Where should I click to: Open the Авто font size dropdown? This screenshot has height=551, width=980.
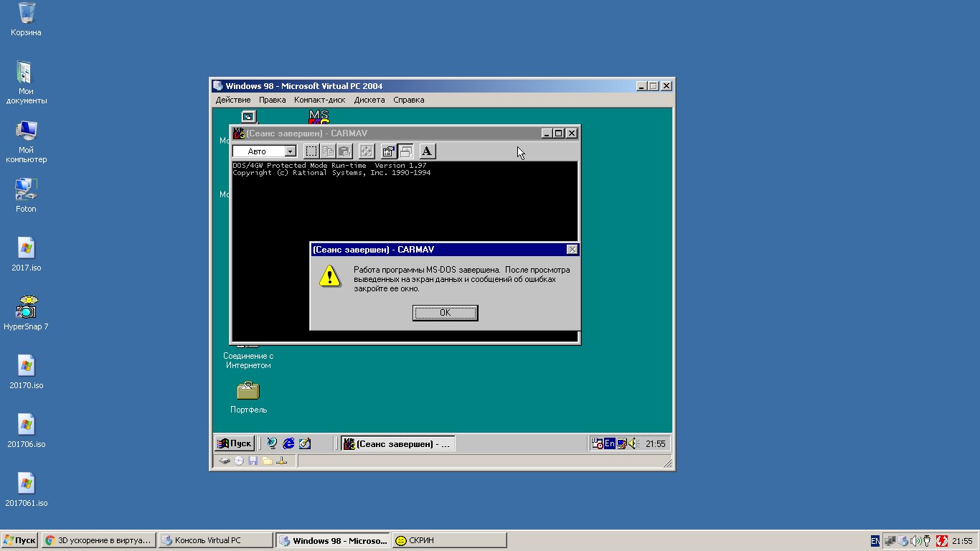290,151
